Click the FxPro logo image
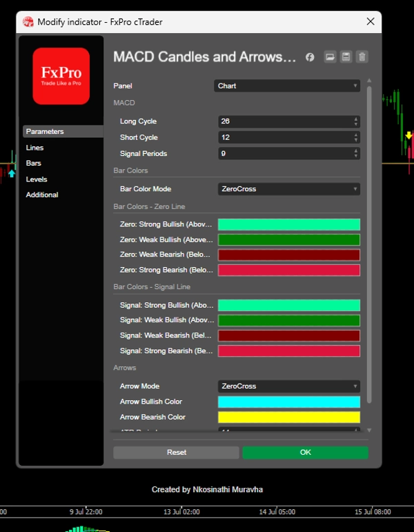This screenshot has width=414, height=532. pyautogui.click(x=61, y=76)
